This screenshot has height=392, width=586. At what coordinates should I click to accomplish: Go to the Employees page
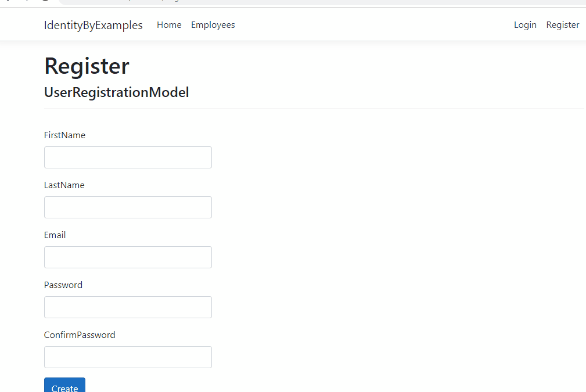click(x=213, y=25)
